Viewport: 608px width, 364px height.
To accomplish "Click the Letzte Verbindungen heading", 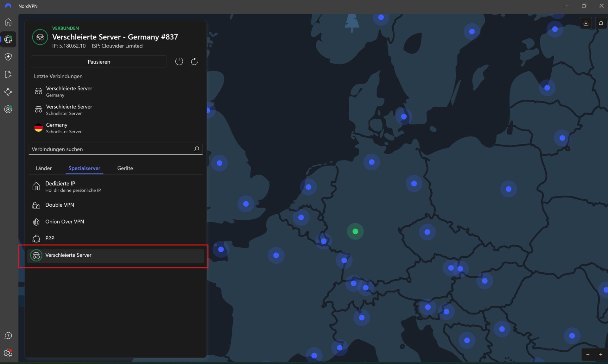I will (58, 76).
